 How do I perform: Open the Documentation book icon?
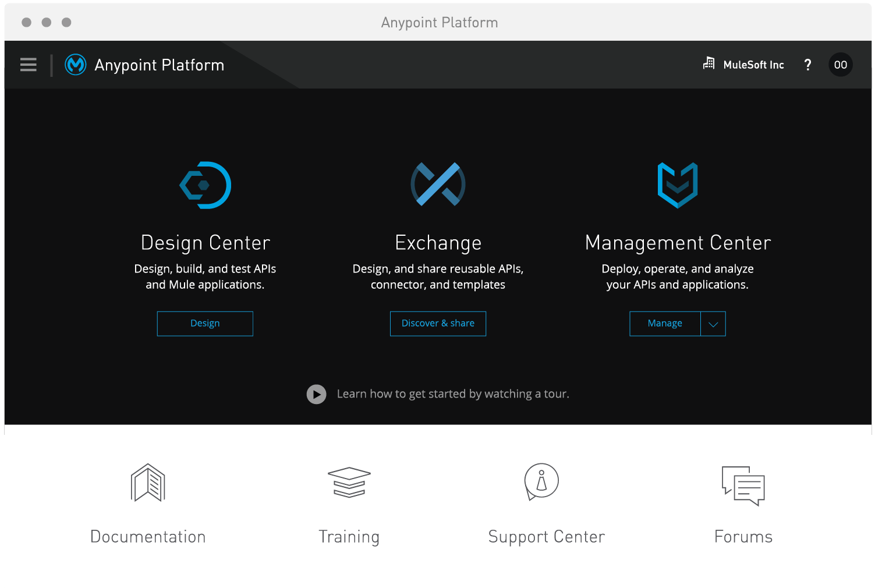148,483
